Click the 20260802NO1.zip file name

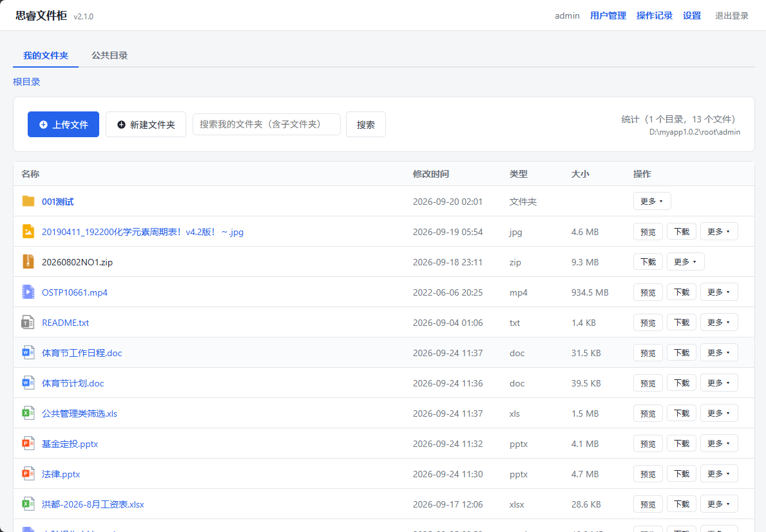click(77, 262)
